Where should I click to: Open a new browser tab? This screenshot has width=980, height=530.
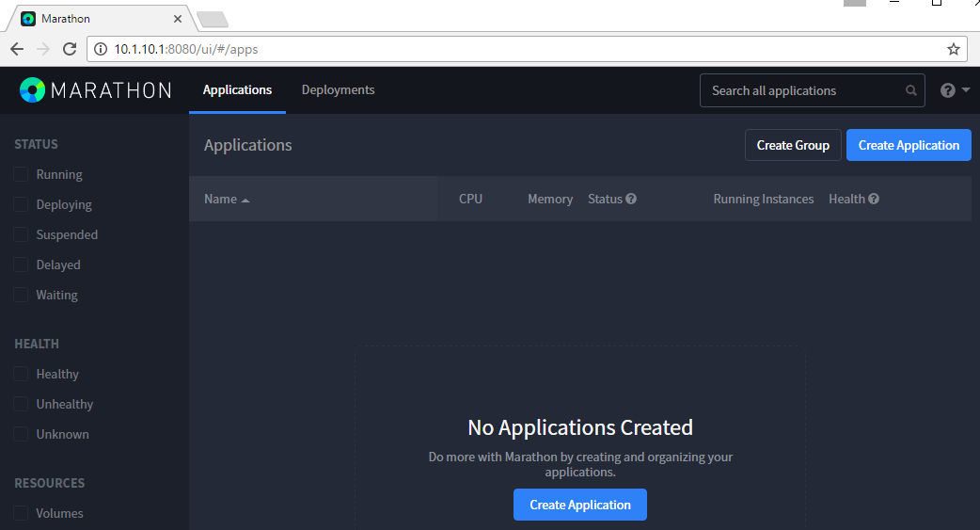[213, 20]
